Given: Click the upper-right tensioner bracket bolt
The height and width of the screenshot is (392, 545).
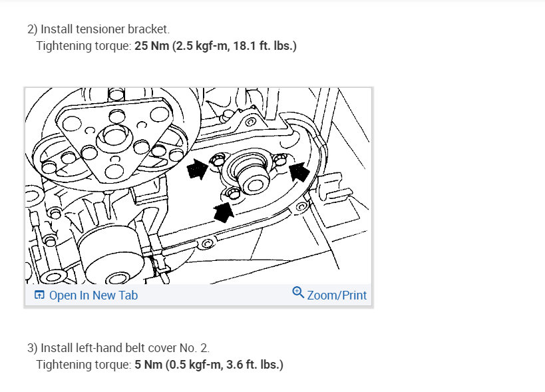Looking at the screenshot, I should 281,160.
